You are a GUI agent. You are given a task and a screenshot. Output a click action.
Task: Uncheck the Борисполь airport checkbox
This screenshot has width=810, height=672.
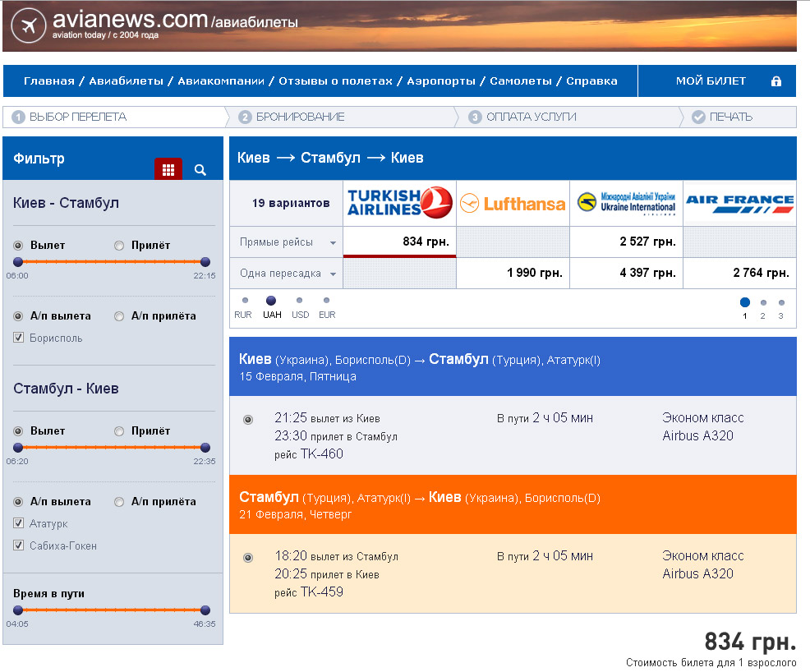[18, 338]
